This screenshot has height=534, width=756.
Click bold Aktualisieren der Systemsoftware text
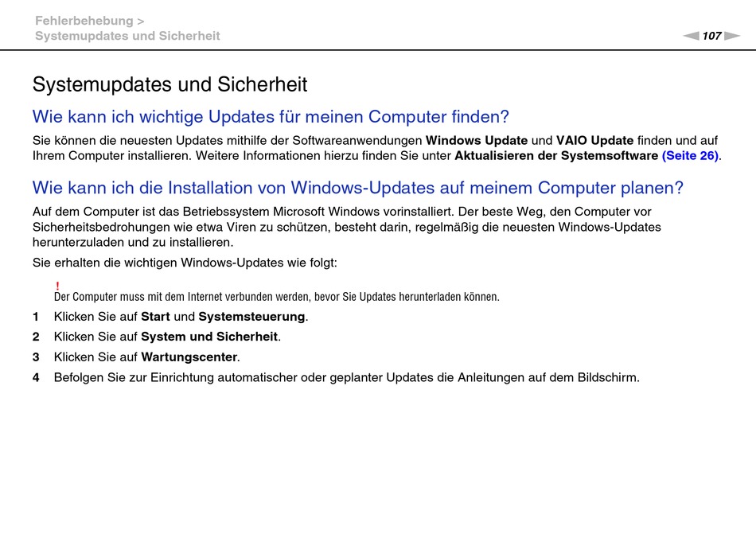(x=556, y=156)
